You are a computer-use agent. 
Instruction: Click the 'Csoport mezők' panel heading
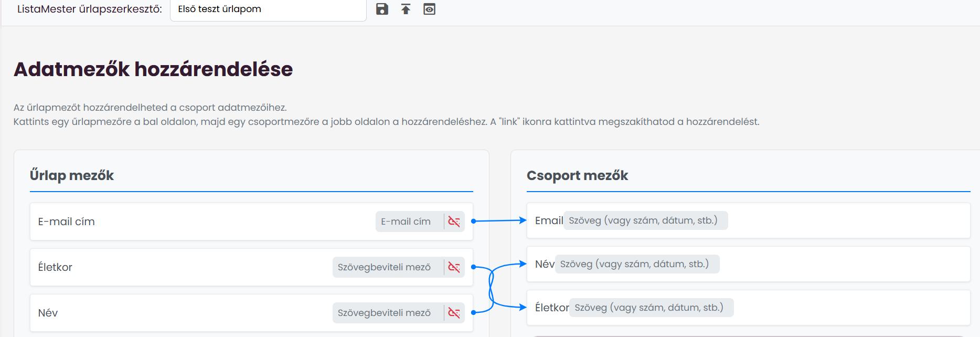point(577,175)
